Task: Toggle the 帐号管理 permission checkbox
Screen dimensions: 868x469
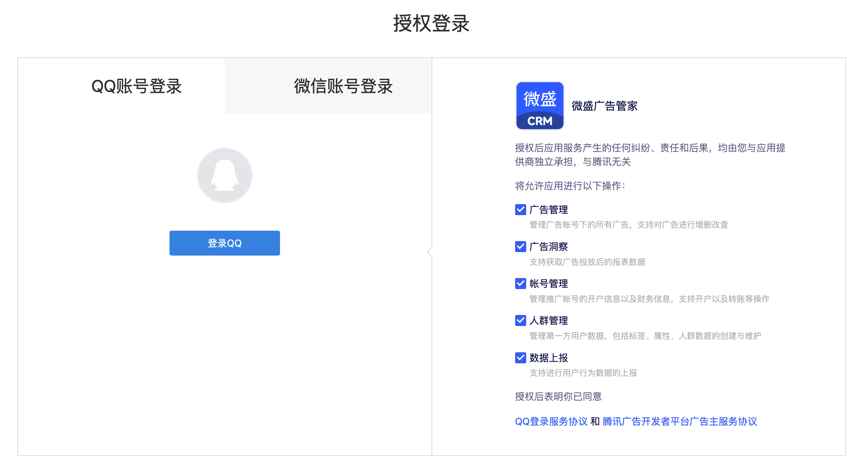Action: coord(520,284)
